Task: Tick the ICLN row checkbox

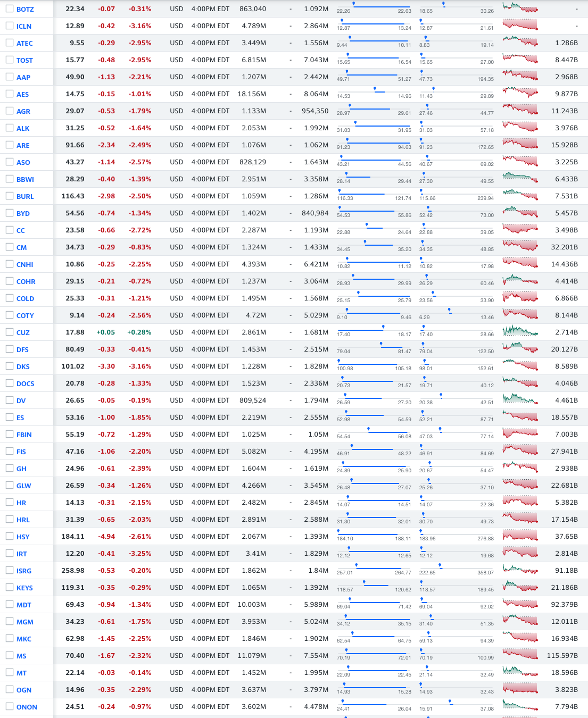Action: (x=10, y=26)
